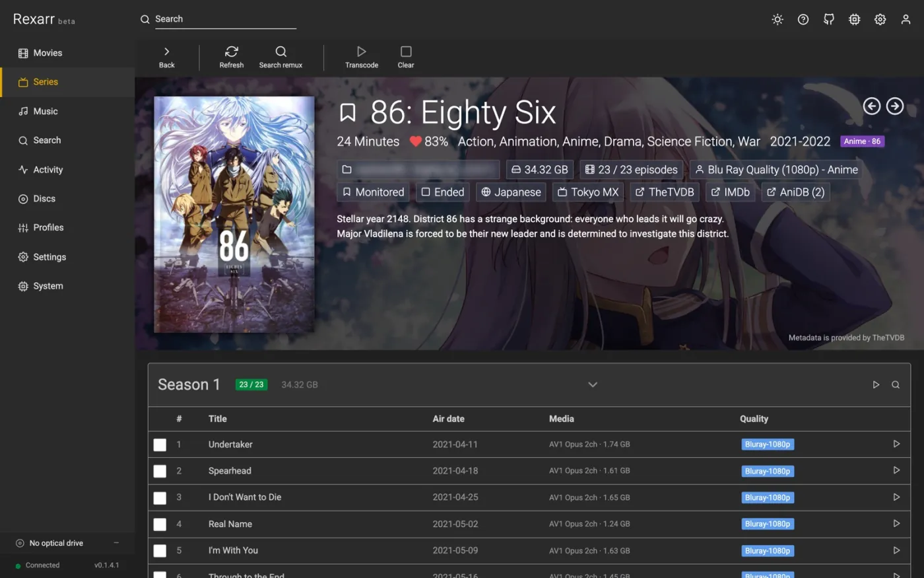Open the Music section
The height and width of the screenshot is (578, 924).
pyautogui.click(x=67, y=111)
